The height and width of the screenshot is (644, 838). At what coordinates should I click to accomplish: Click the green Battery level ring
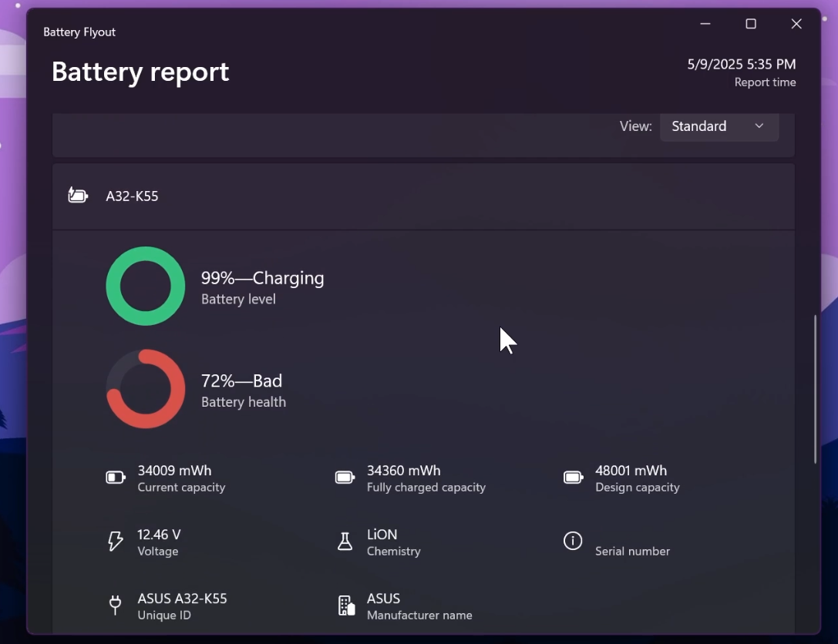[145, 286]
